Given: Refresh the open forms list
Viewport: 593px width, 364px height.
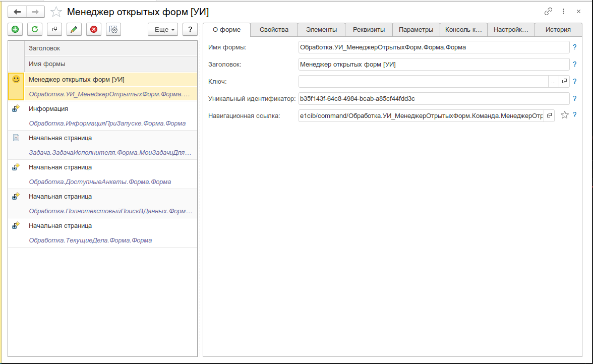Looking at the screenshot, I should pos(35,29).
